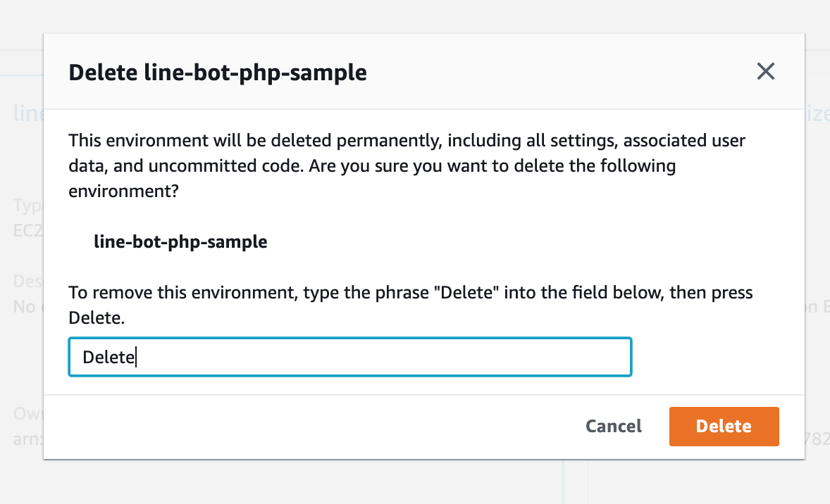
Task: Click the dimmed "Typ" label in background
Action: click(28, 206)
